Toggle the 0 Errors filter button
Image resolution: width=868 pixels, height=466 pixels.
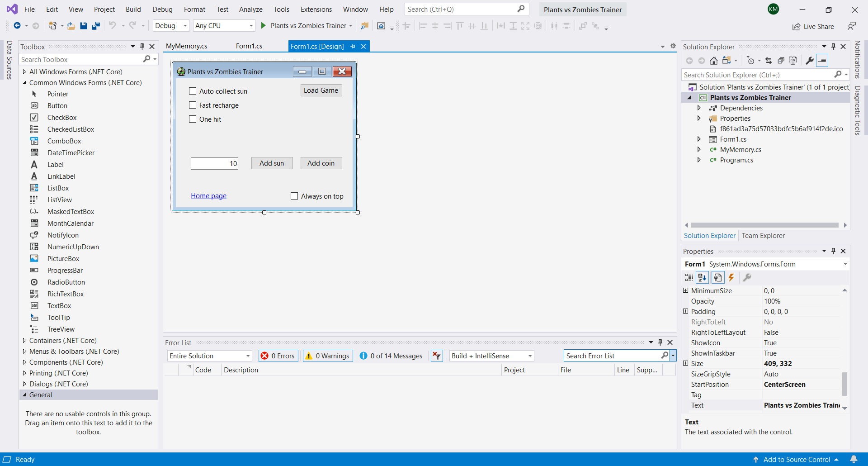click(278, 356)
